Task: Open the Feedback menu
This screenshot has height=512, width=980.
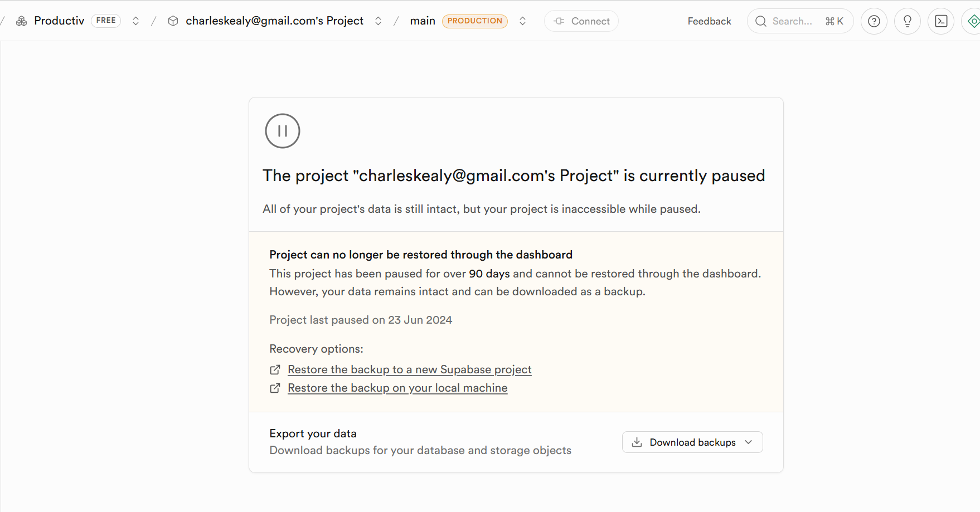Action: point(709,21)
